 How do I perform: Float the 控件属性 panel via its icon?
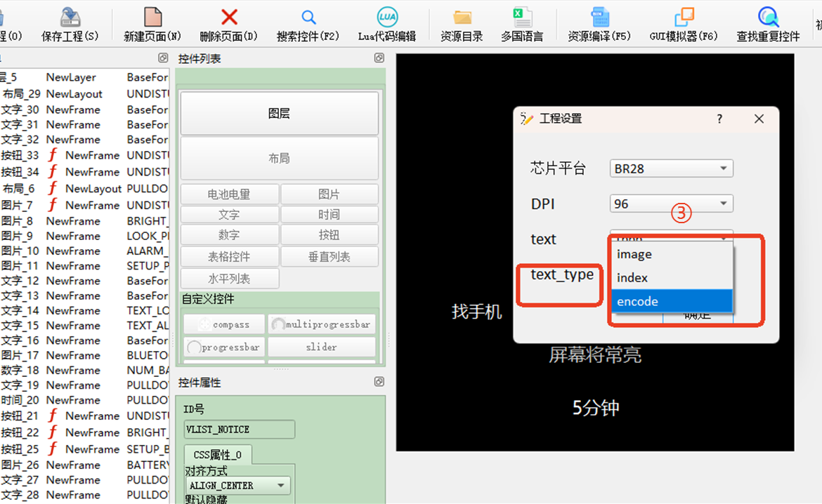click(x=379, y=381)
